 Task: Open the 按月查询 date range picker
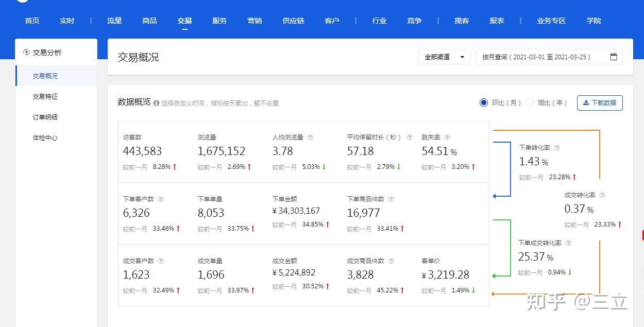click(549, 57)
